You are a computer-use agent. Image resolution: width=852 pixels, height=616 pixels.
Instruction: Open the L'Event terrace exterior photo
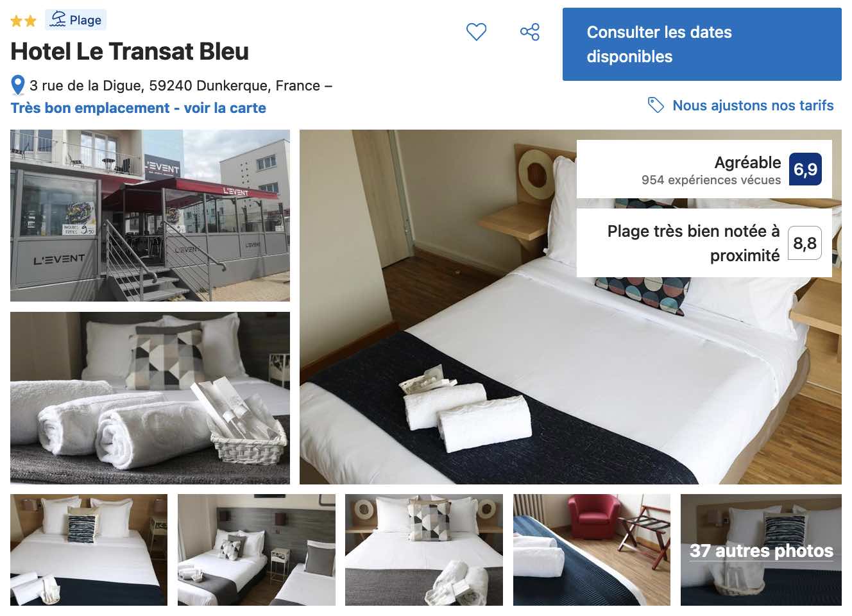coord(150,216)
